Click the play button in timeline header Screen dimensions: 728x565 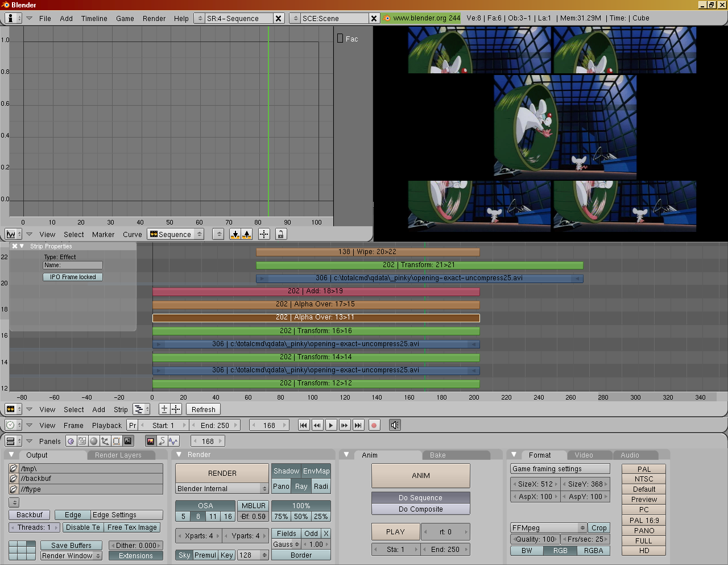pyautogui.click(x=331, y=425)
